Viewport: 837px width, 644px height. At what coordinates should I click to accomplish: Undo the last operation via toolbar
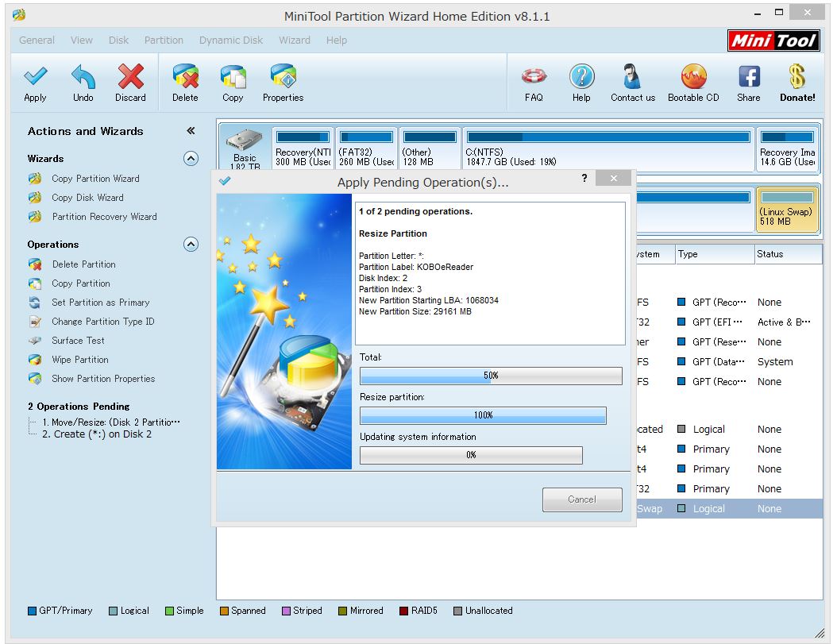click(83, 76)
